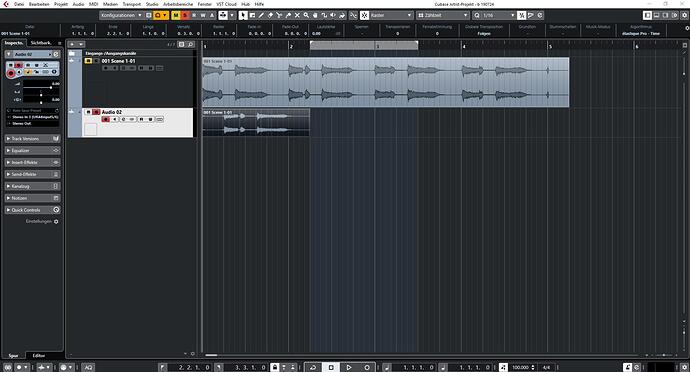690x372 pixels.
Task: Toggle Snap to Zero Crossing icon
Action: (x=353, y=15)
